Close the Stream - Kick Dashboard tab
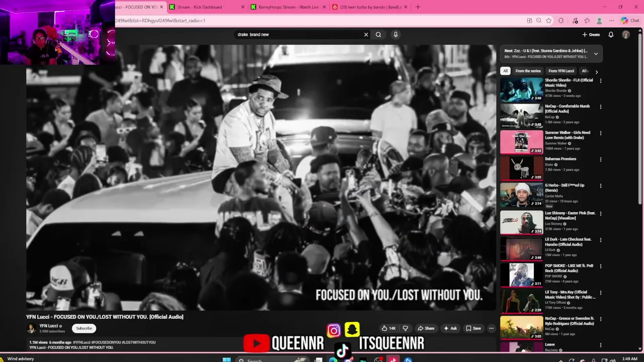 coord(243,7)
